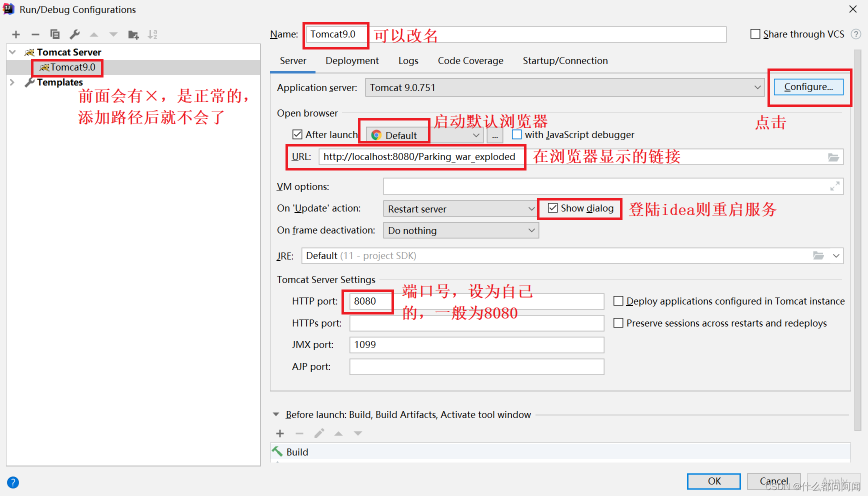Switch to the Startup/Connection tab

coord(565,60)
